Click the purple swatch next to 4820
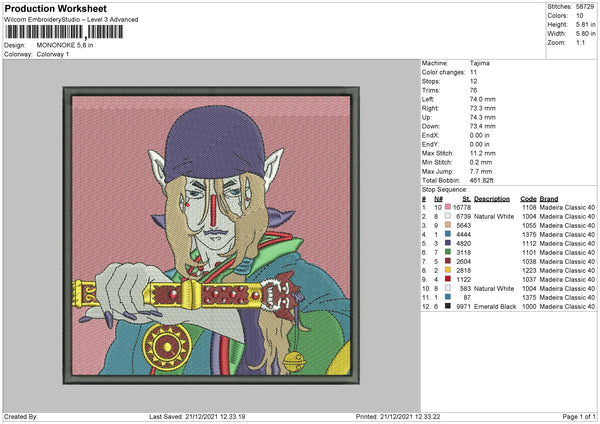 (448, 243)
